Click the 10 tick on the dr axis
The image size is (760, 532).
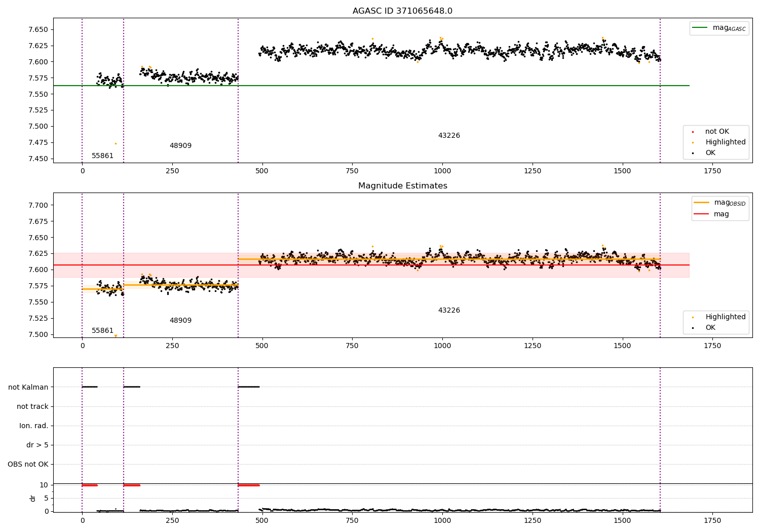44,485
